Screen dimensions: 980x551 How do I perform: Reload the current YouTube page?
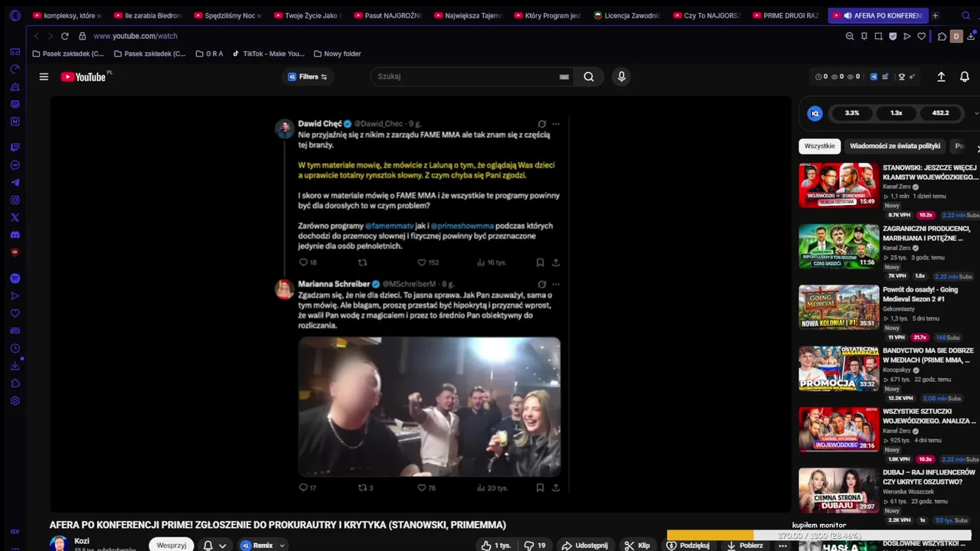[64, 36]
